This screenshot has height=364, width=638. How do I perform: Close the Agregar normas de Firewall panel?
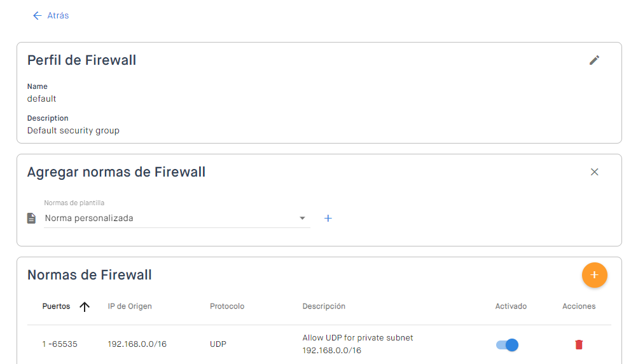point(594,172)
